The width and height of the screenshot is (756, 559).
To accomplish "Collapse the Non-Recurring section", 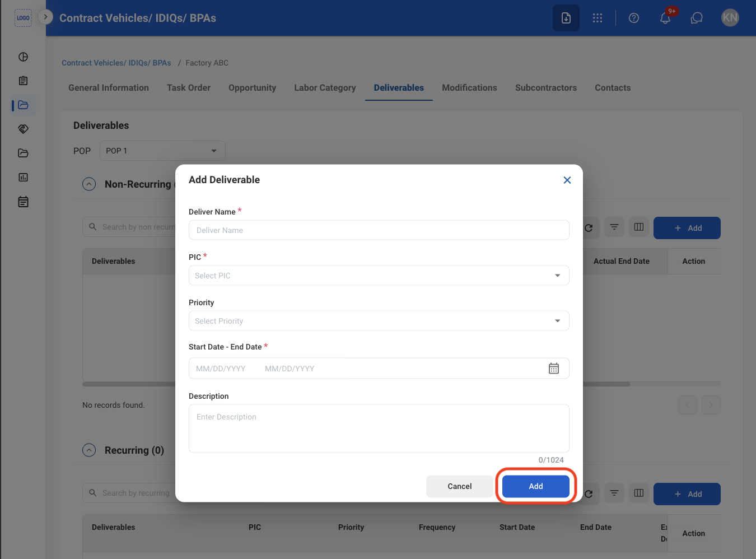I will (89, 184).
